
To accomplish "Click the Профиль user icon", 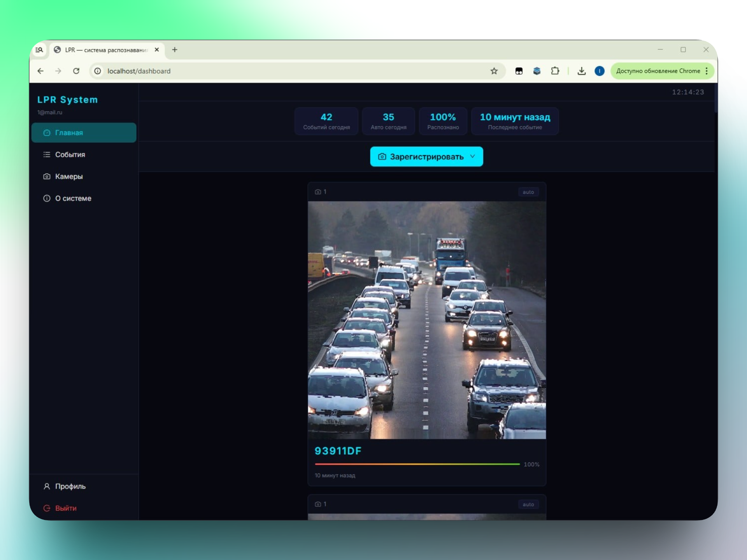I will 47,486.
